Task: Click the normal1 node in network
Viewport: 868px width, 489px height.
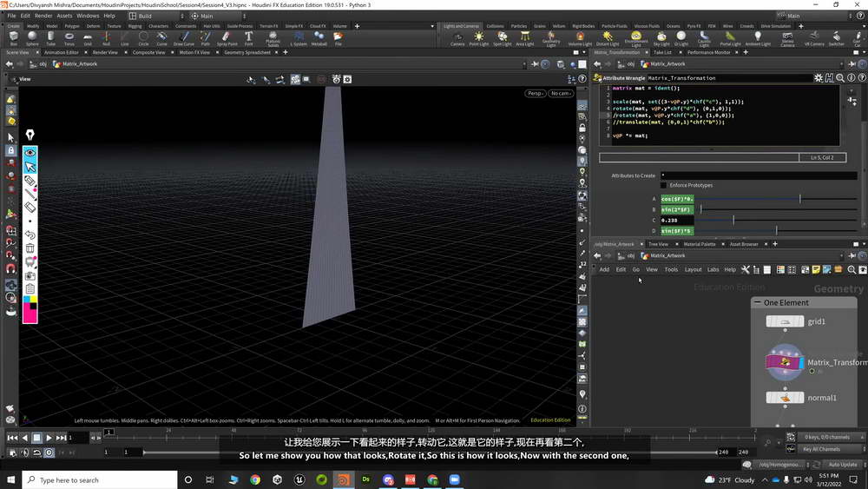Action: pyautogui.click(x=785, y=398)
